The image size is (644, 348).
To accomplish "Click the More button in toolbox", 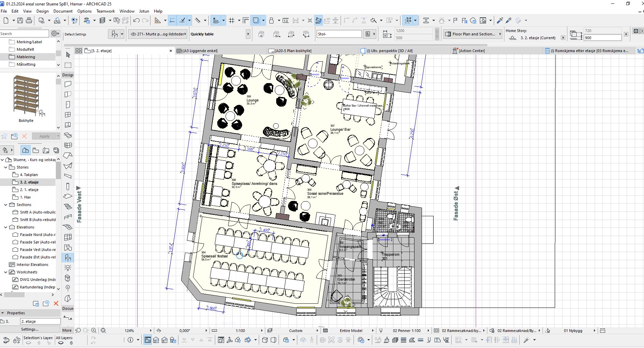I will coord(67,330).
